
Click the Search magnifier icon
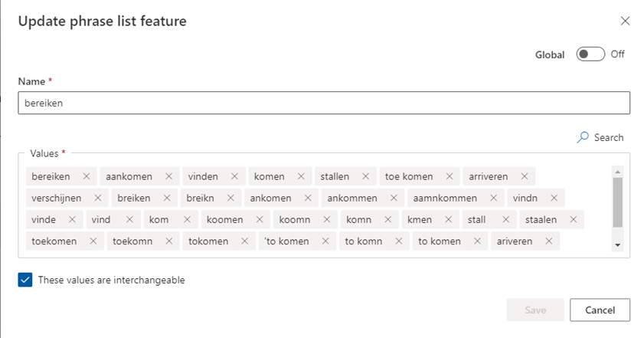pos(584,137)
